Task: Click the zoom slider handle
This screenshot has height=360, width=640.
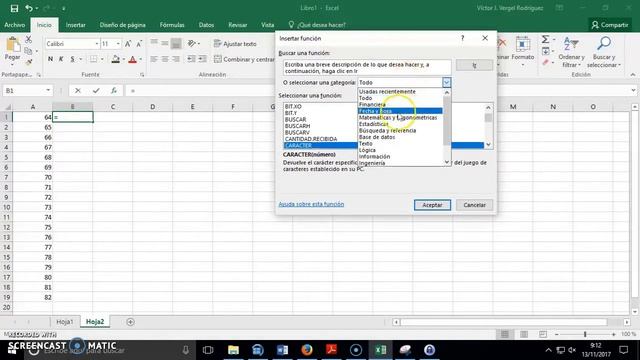Action: pos(585,334)
